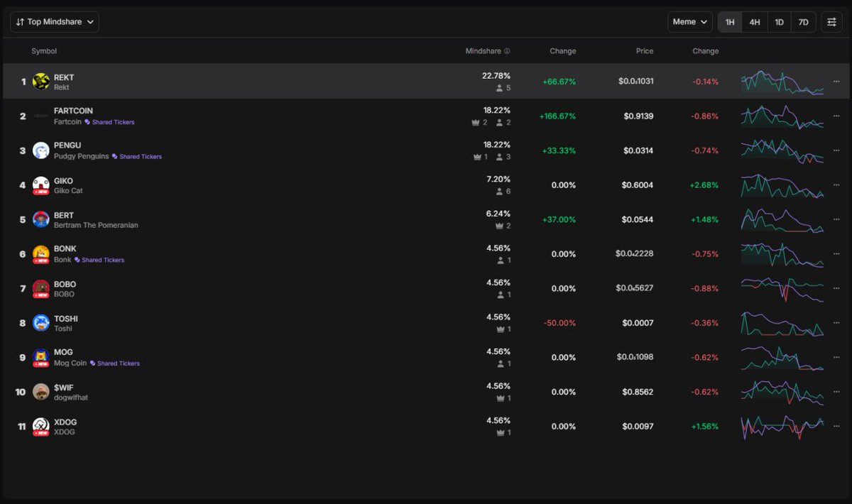Click Bertram The Pomeranian subtitle

[96, 225]
